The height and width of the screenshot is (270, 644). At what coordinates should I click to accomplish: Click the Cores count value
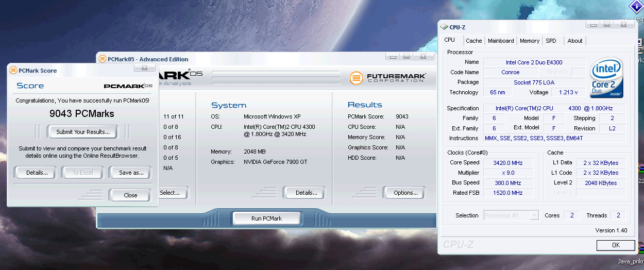click(572, 215)
